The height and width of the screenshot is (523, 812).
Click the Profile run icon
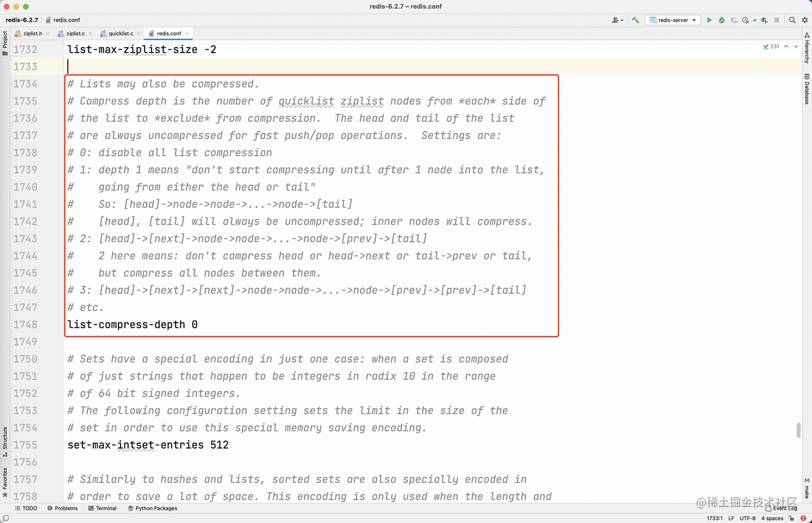tap(746, 20)
